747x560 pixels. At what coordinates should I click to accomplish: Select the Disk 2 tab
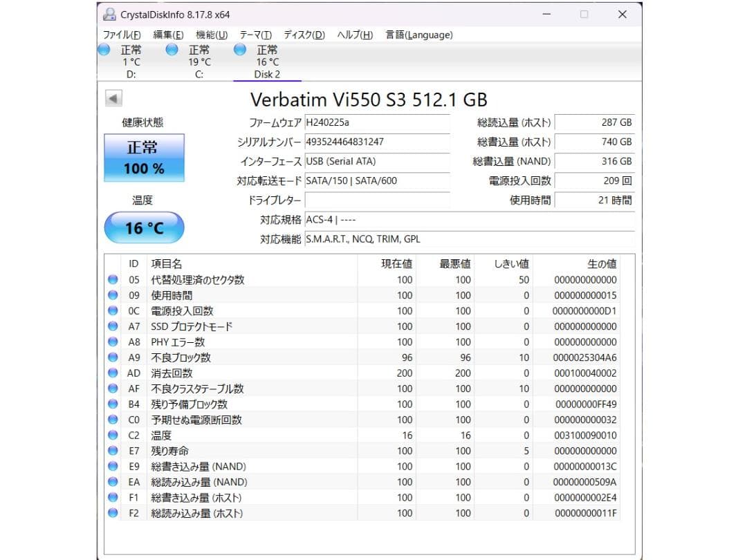tap(267, 62)
